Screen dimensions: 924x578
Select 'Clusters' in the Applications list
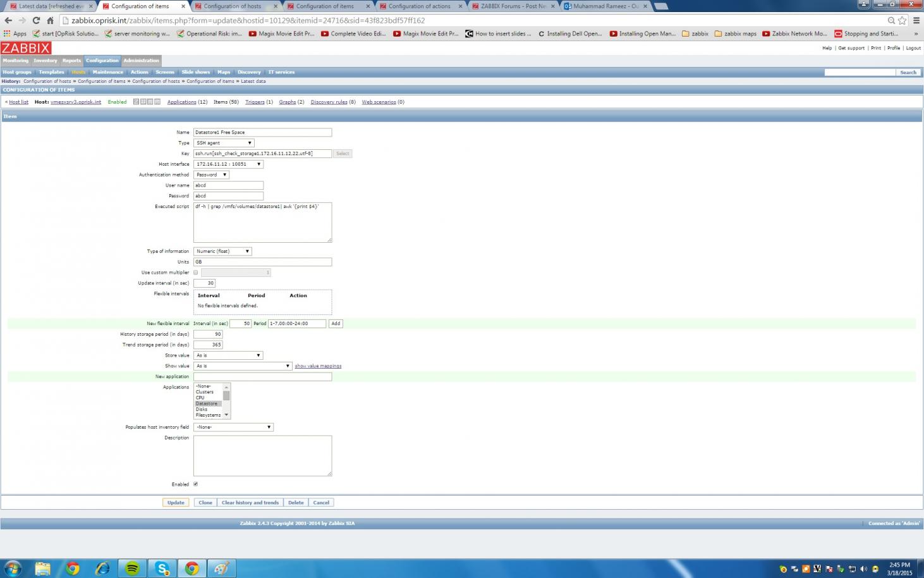tap(204, 392)
